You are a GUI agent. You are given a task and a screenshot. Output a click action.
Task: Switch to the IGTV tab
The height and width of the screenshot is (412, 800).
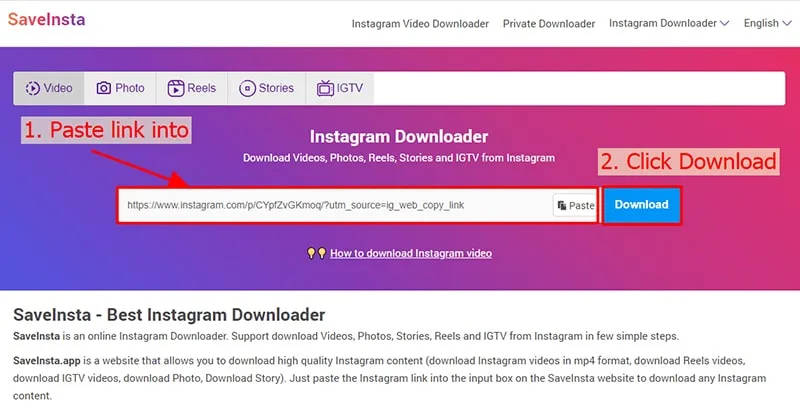coord(340,88)
